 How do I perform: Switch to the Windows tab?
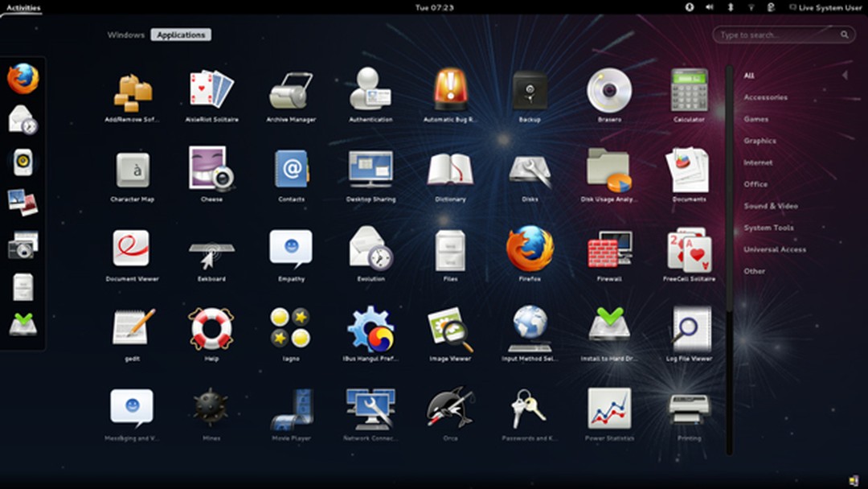click(125, 35)
